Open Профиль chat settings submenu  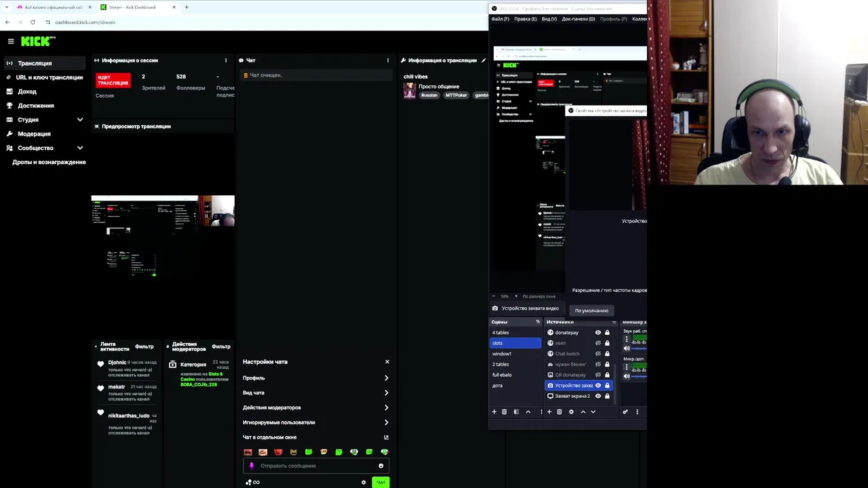[x=316, y=378]
